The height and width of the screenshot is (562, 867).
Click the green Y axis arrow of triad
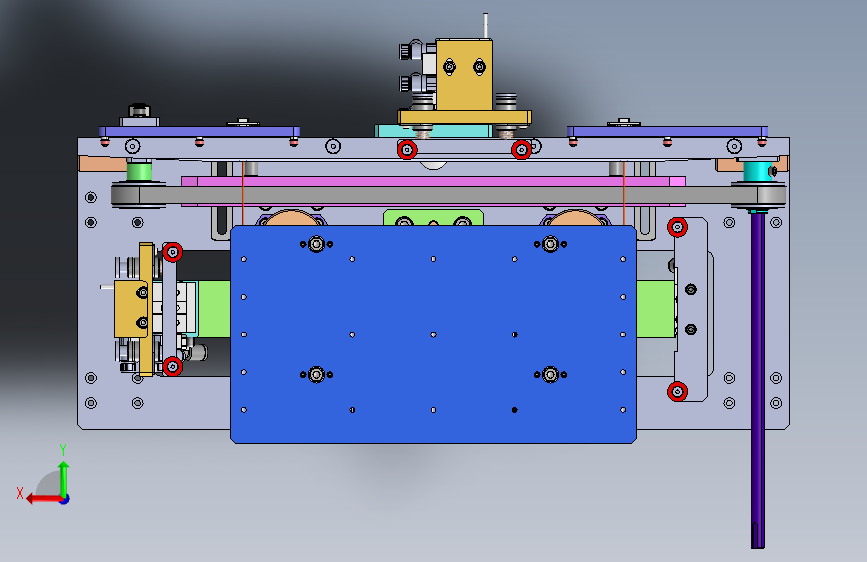pyautogui.click(x=64, y=478)
